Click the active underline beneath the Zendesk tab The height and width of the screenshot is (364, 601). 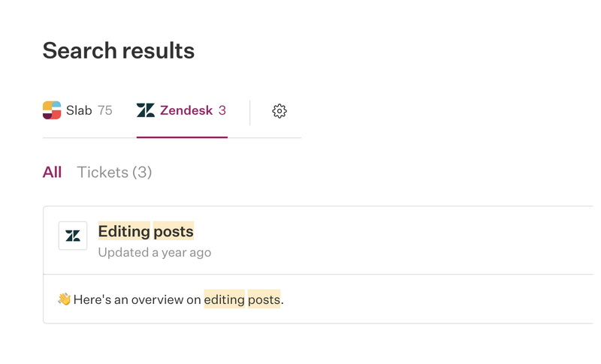coord(182,137)
